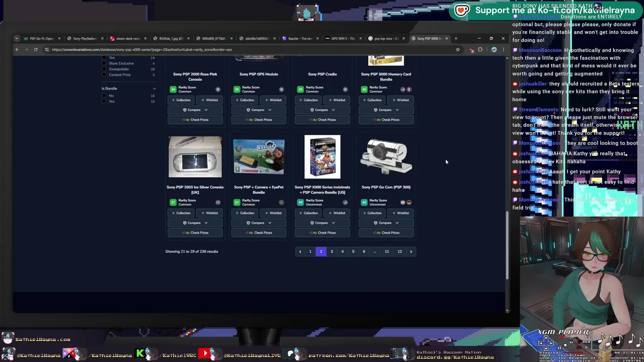This screenshot has width=644, height=362.
Task: Toggle the Store Exclusive filter checkbox
Action: click(x=104, y=63)
